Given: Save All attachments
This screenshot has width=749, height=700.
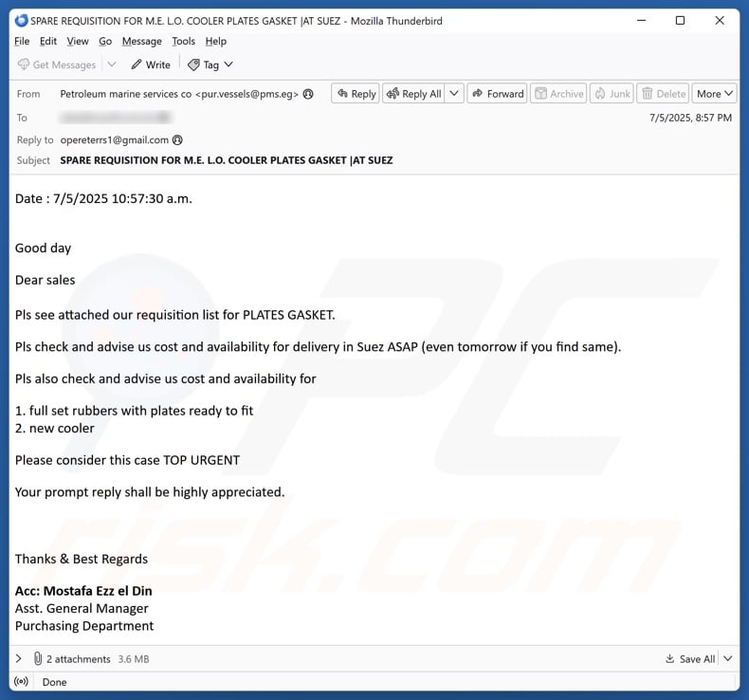Looking at the screenshot, I should click(x=690, y=659).
